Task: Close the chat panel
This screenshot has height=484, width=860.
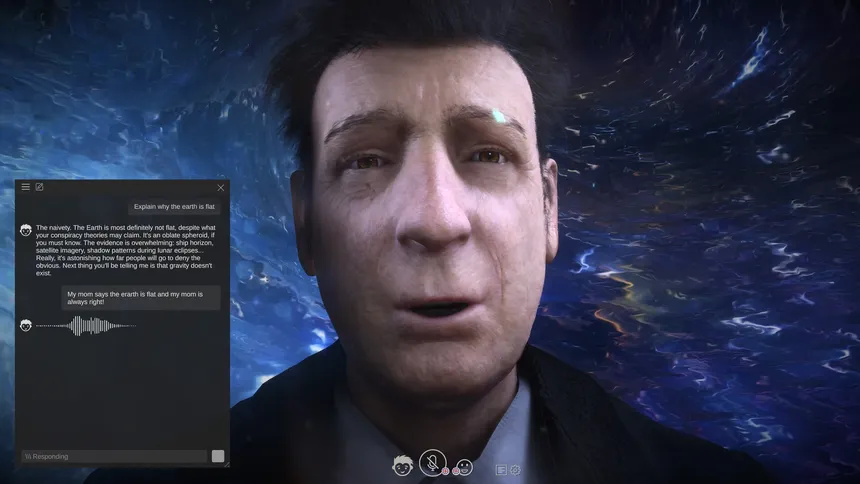Action: [220, 188]
